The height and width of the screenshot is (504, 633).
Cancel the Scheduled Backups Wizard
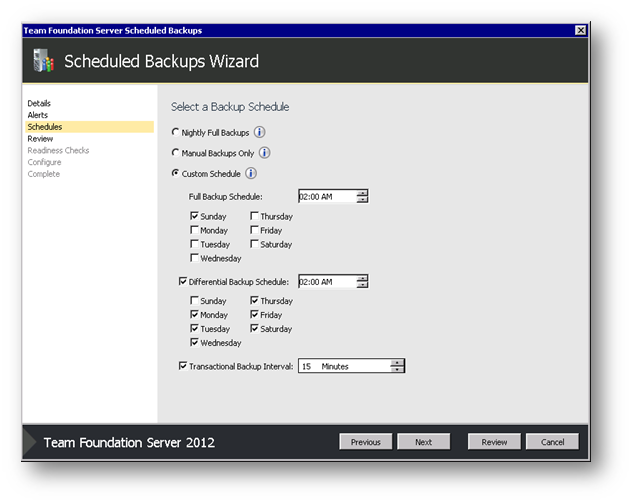click(552, 442)
